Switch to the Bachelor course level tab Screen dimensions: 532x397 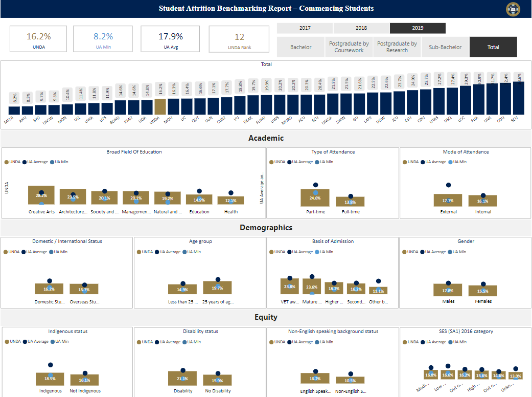(x=300, y=47)
